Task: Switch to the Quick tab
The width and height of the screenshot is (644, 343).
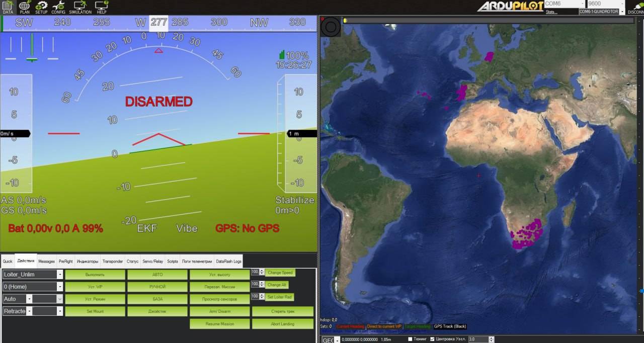Action: (x=8, y=262)
